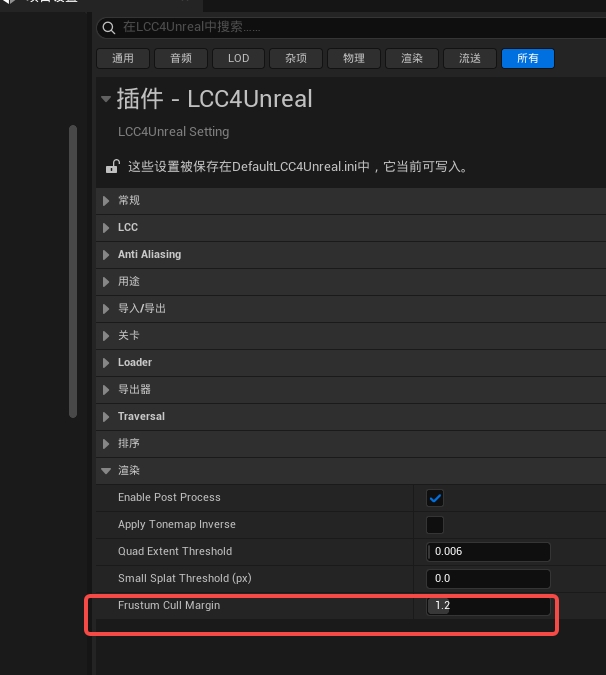Expand the 排序 section

coord(106,444)
